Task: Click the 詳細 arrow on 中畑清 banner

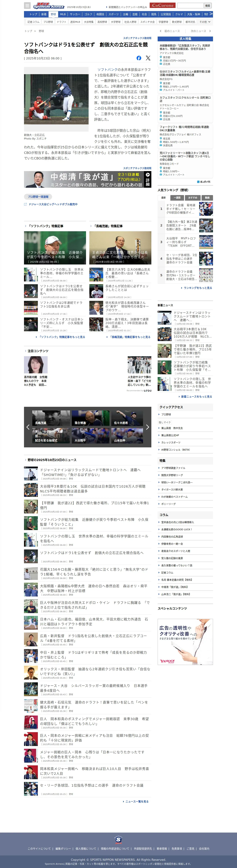Action: pyautogui.click(x=148, y=179)
